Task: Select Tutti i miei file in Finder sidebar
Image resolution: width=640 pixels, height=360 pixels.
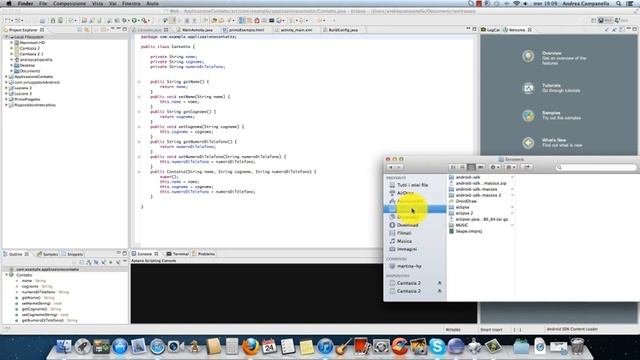Action: click(x=412, y=185)
